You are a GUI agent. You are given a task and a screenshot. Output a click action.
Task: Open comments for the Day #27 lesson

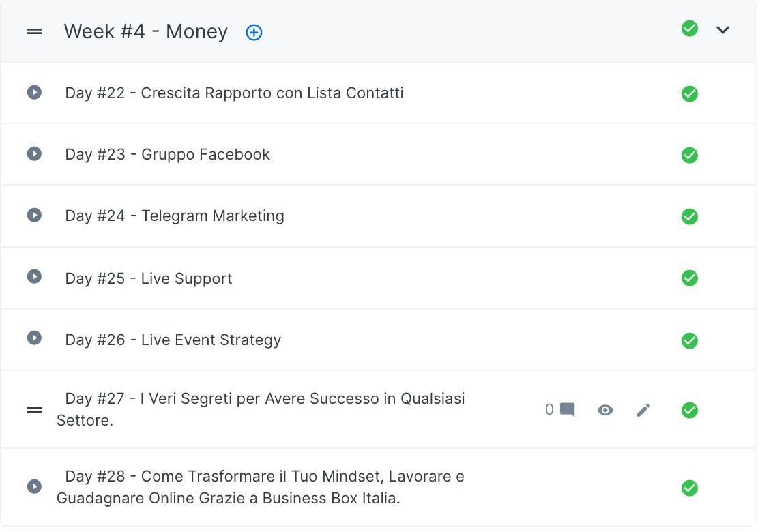[x=560, y=410]
